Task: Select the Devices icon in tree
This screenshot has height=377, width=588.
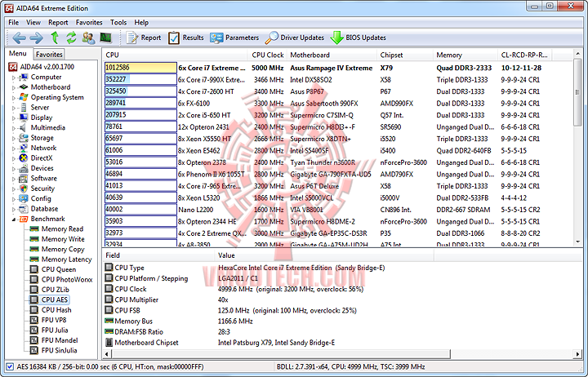Action: pyautogui.click(x=24, y=168)
